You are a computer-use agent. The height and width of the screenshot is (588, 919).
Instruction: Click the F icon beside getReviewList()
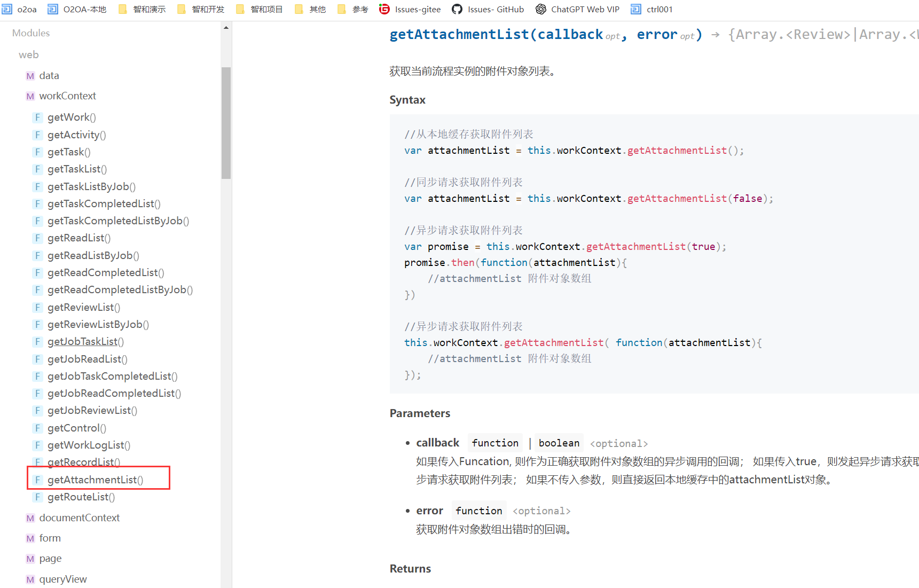37,308
